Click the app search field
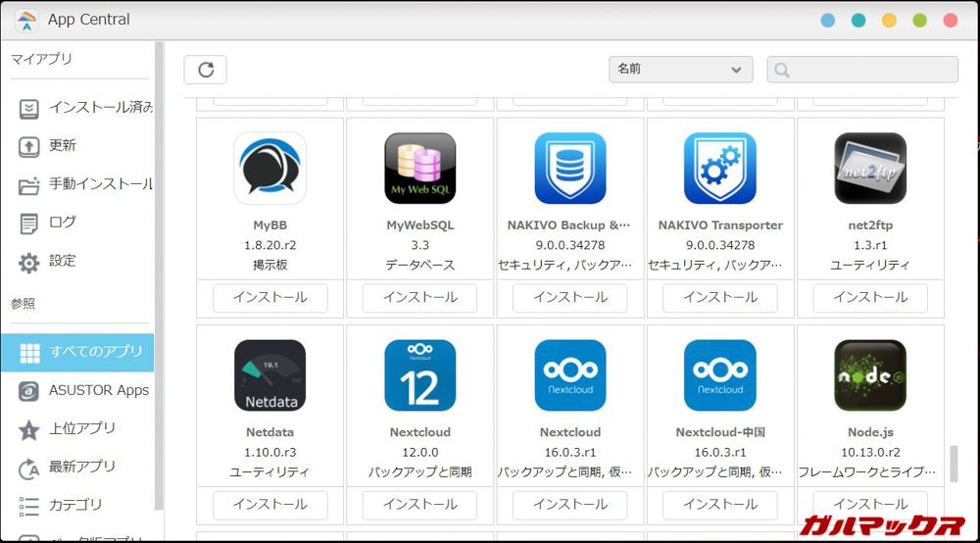Image resolution: width=980 pixels, height=543 pixels. [862, 70]
